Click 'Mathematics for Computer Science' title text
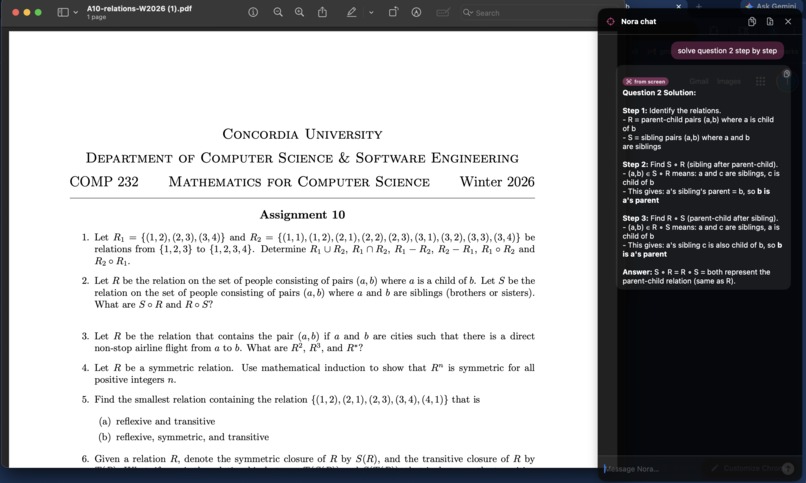This screenshot has height=483, width=806. 299,182
